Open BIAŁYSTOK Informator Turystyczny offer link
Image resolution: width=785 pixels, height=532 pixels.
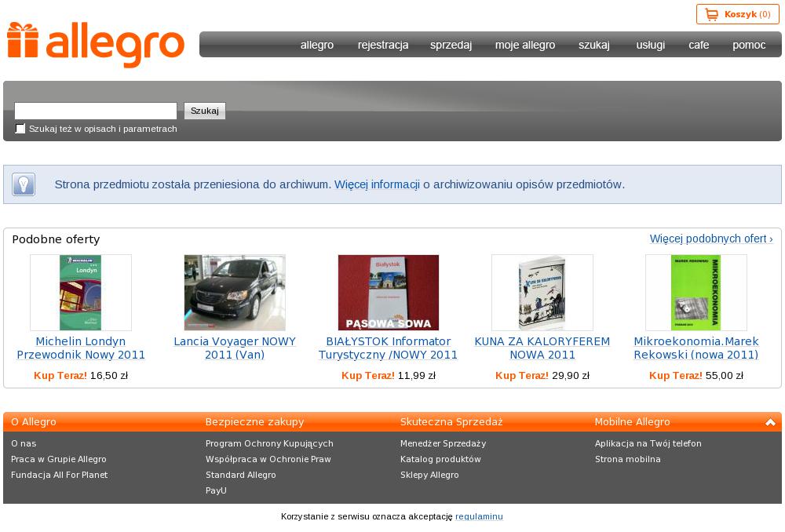pos(389,348)
